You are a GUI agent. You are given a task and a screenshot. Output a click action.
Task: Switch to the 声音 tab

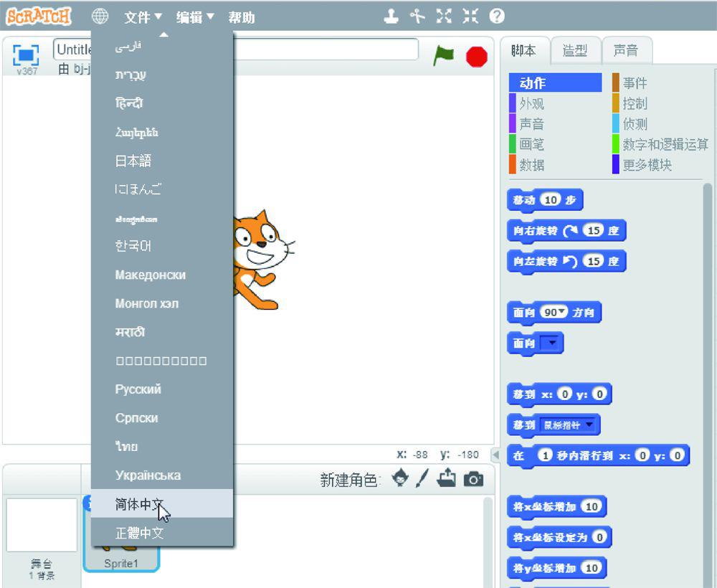(627, 50)
